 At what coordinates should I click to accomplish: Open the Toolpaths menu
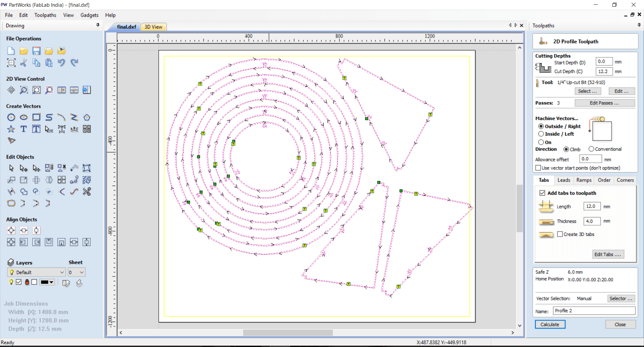point(45,15)
